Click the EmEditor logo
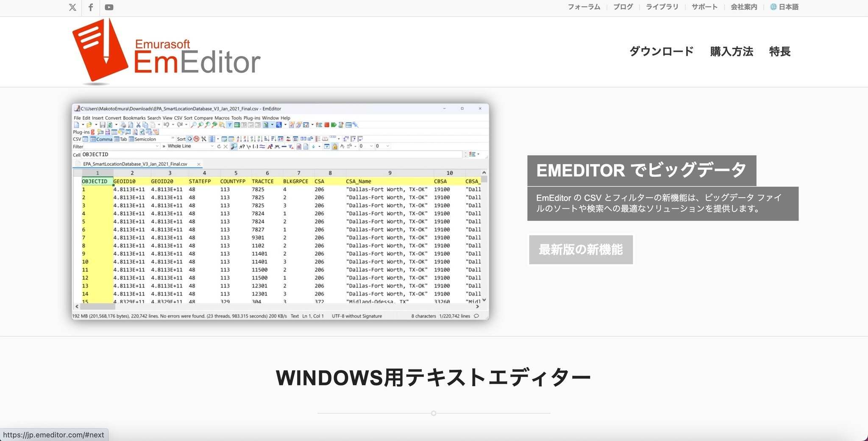Viewport: 868px width, 441px height. pos(165,52)
